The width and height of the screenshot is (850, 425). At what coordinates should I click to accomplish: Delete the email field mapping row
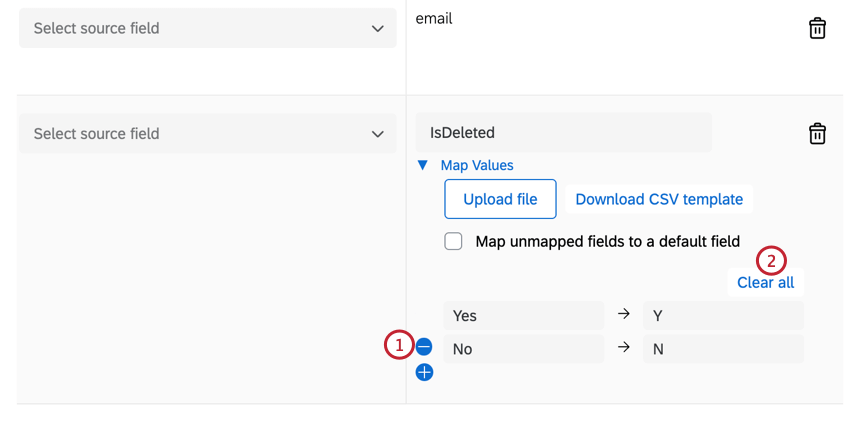(817, 29)
